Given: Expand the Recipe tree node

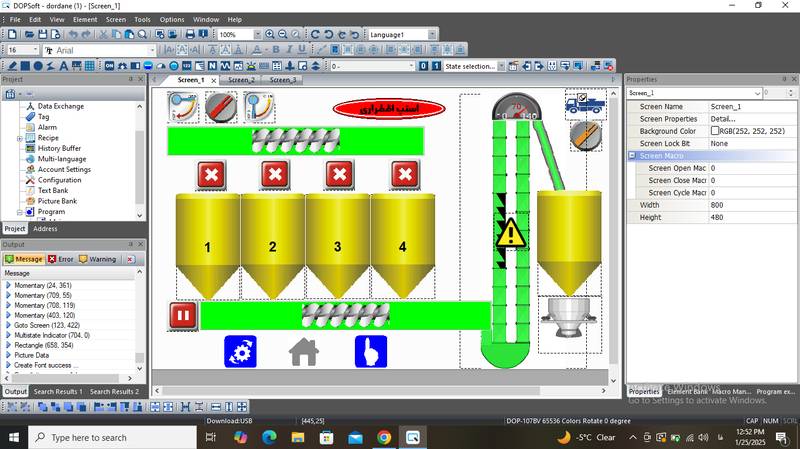Looking at the screenshot, I should (19, 138).
